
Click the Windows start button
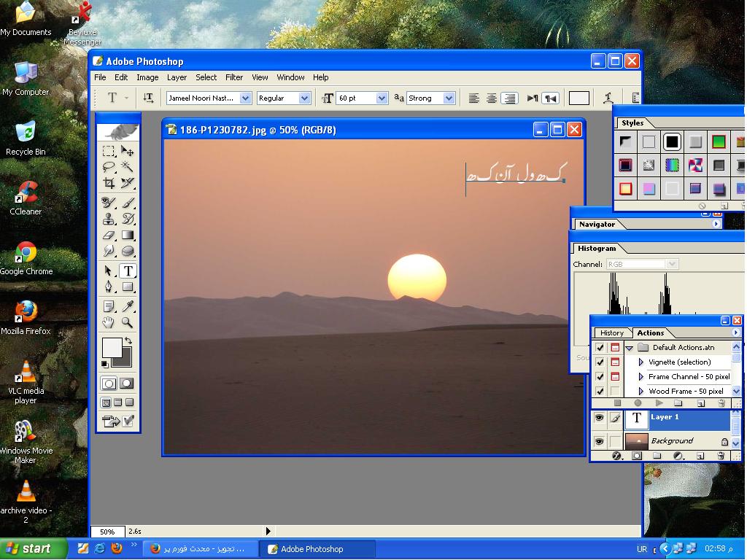pyautogui.click(x=32, y=548)
